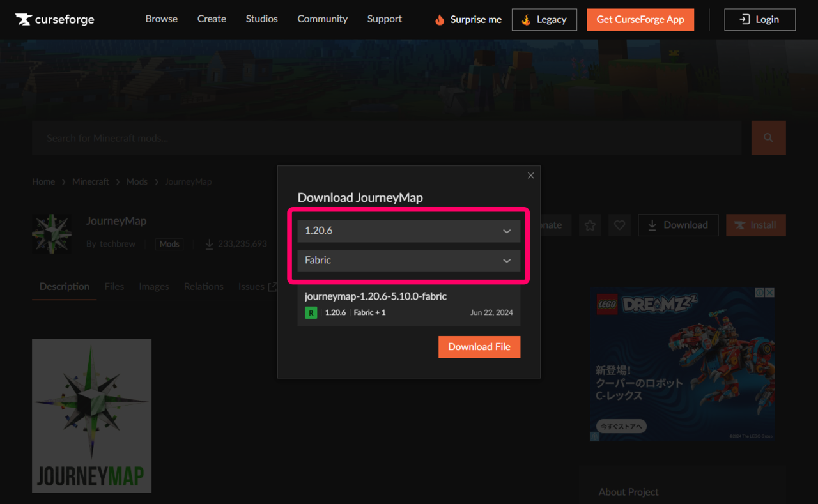Open the Community menu
Screen dimensions: 818x504
[x=323, y=19]
